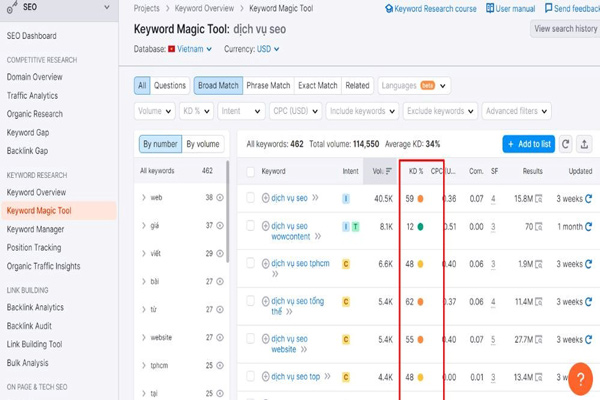Viewport: 600px width, 400px height.
Task: Click the plus icon next to dịch vụ seo wowcontent
Action: pyautogui.click(x=266, y=226)
